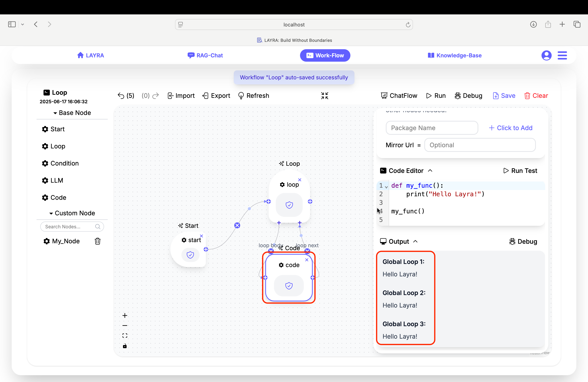
Task: Click the loop node shield icon
Action: tap(289, 205)
